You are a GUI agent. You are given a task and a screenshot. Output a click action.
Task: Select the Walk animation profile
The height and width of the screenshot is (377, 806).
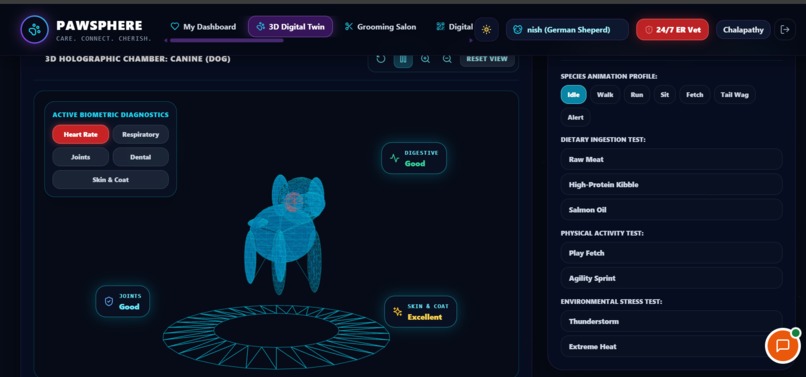tap(605, 95)
